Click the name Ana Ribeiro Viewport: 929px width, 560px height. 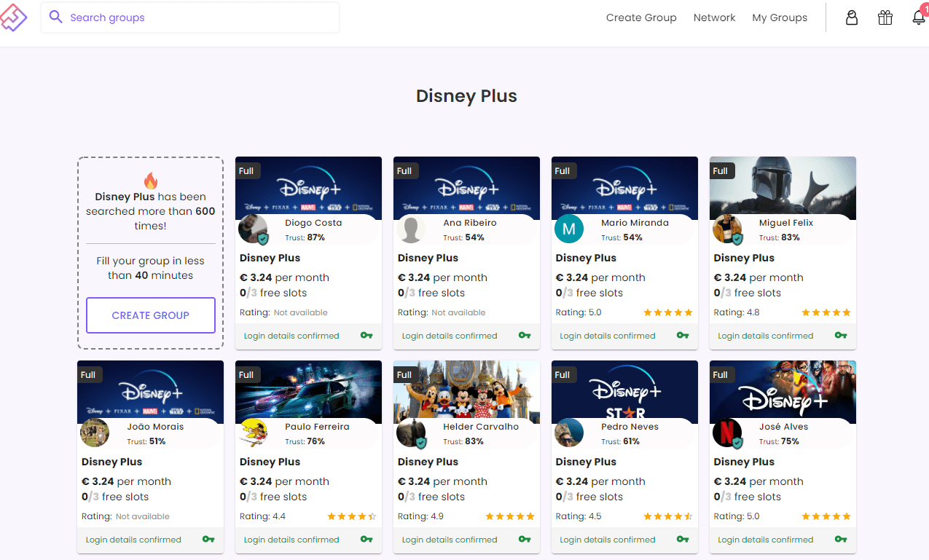[x=470, y=223]
